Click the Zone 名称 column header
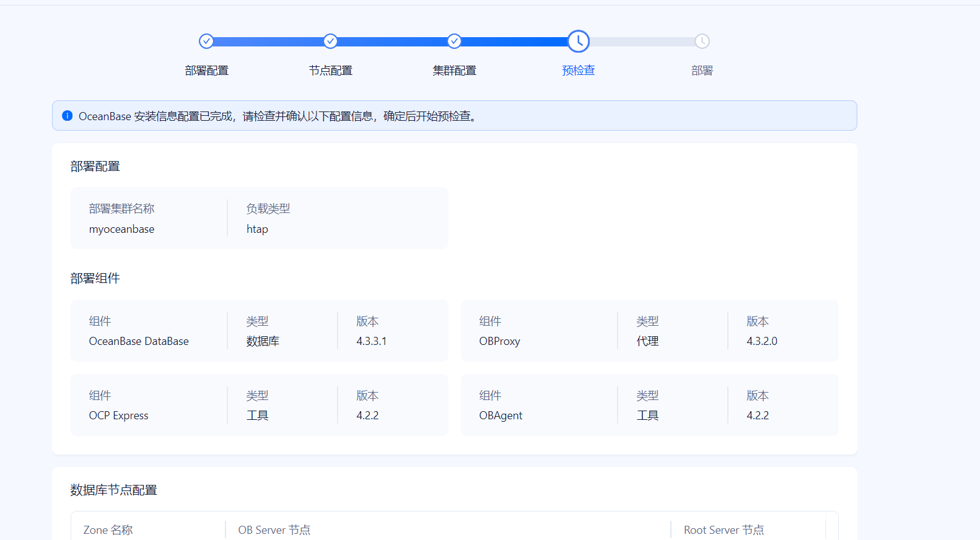980x540 pixels. pyautogui.click(x=108, y=530)
